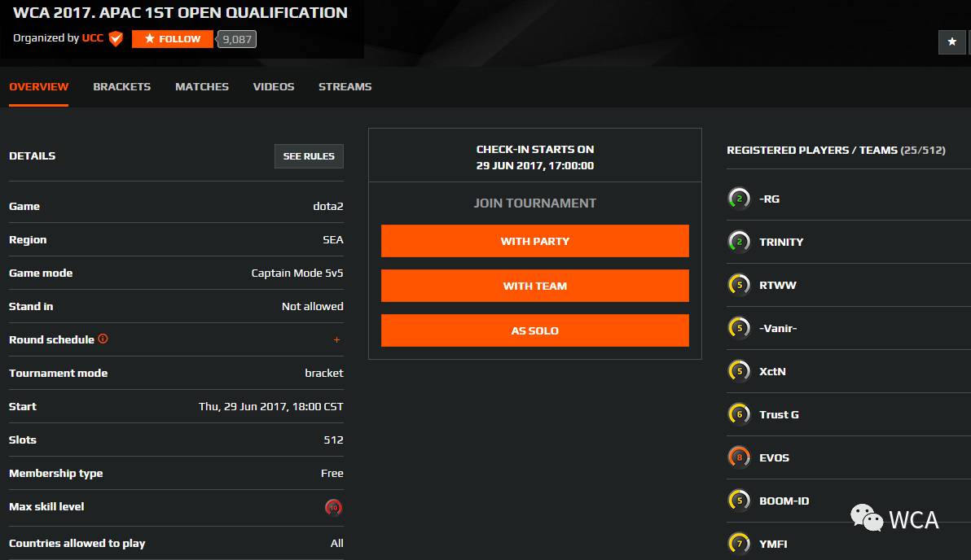Click the WeChat logo beside WCA
Viewport: 971px width, 560px height.
pos(867,518)
